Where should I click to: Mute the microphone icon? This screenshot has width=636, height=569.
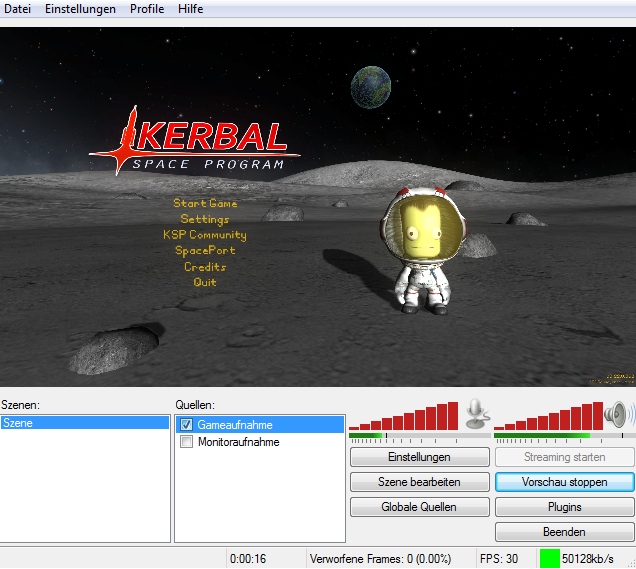coord(476,413)
